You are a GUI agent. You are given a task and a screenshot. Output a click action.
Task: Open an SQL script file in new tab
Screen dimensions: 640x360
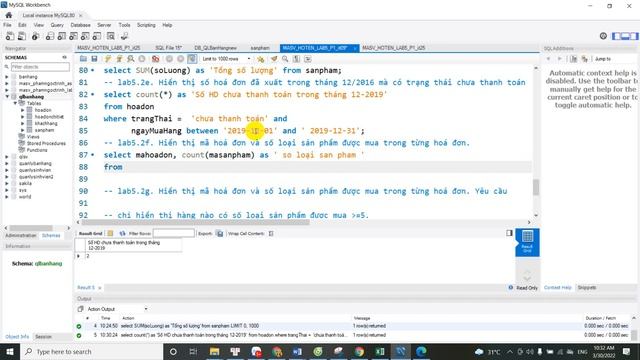click(x=22, y=36)
